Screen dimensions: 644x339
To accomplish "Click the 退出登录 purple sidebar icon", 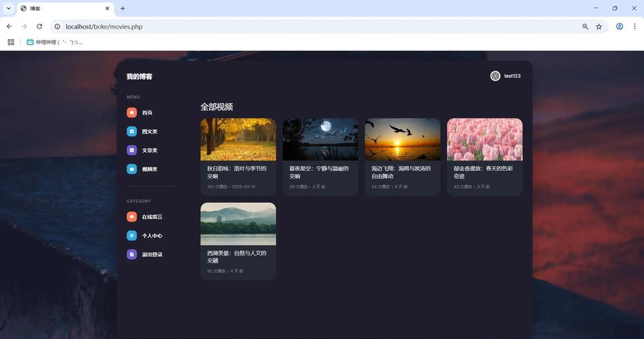I will pos(131,254).
